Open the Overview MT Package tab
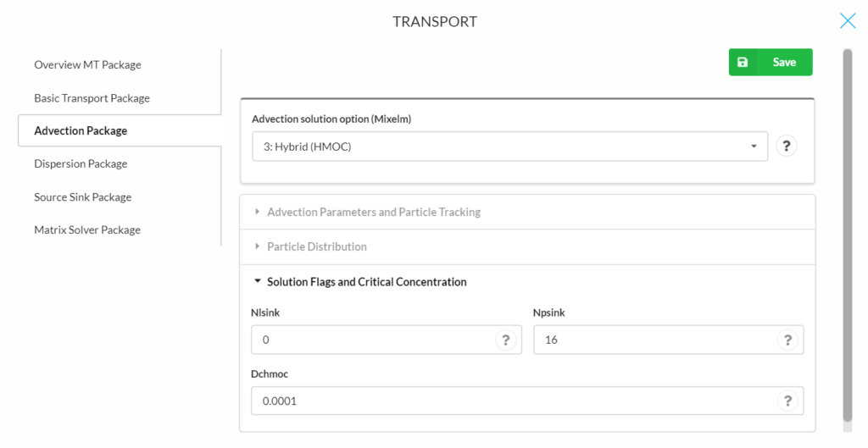Image resolution: width=868 pixels, height=448 pixels. 87,64
